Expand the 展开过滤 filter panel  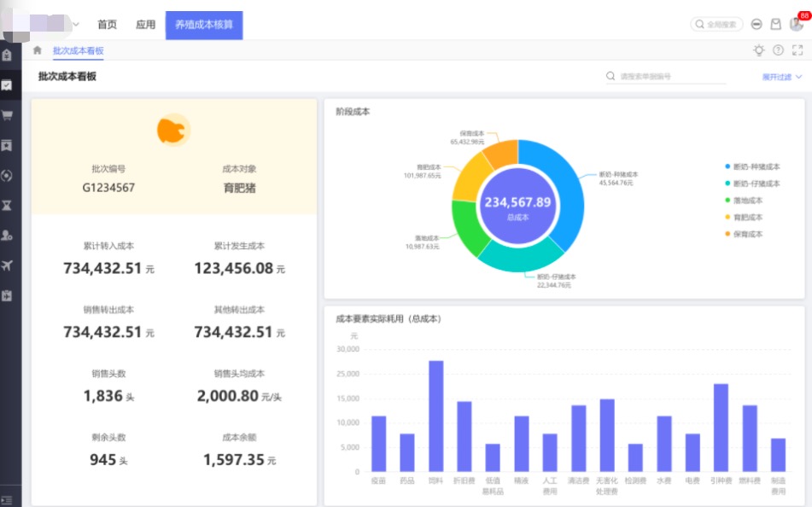(781, 77)
